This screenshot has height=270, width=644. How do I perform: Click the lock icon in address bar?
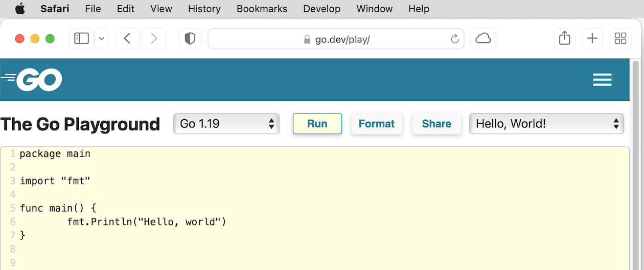(307, 39)
